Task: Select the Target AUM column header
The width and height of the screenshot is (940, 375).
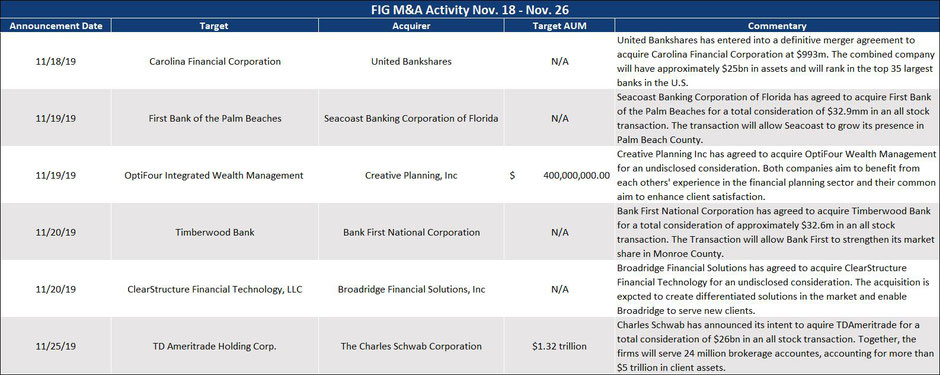Action: coord(559,26)
